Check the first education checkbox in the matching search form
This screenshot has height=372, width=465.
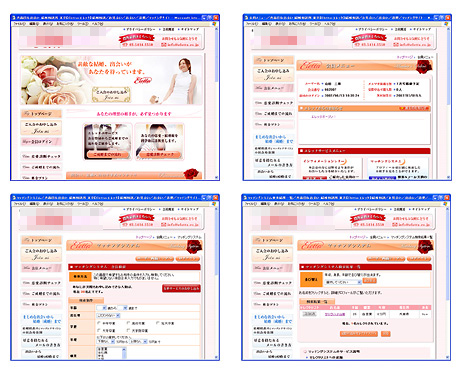(x=99, y=323)
